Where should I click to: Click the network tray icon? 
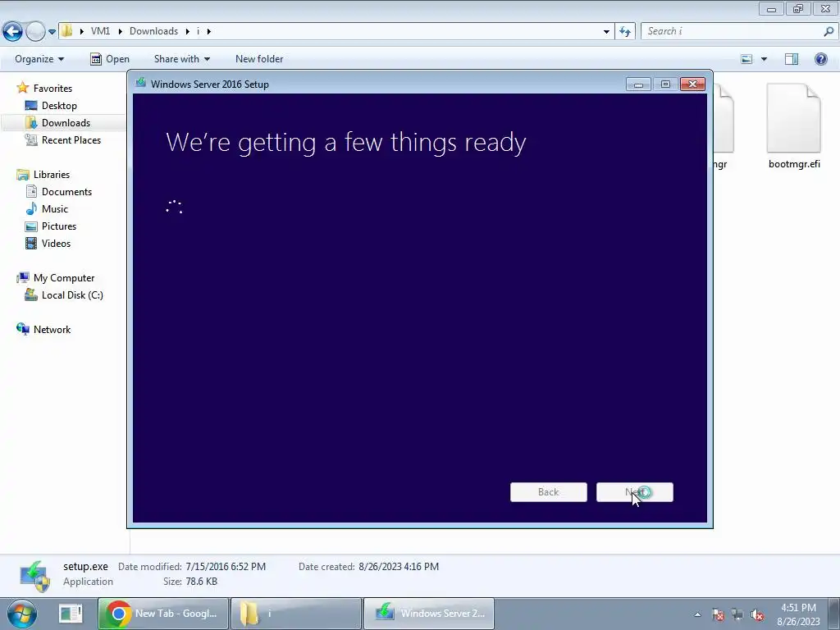click(x=737, y=614)
